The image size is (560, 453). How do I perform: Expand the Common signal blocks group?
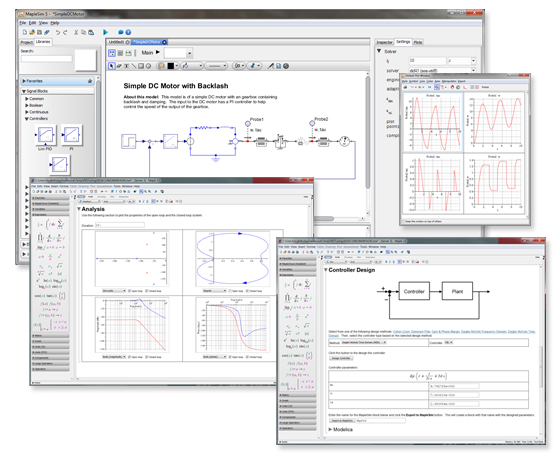tap(35, 99)
